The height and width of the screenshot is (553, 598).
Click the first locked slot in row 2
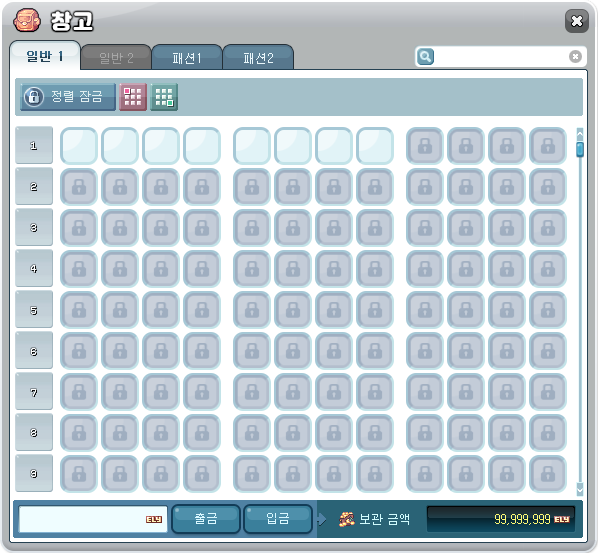pyautogui.click(x=79, y=187)
